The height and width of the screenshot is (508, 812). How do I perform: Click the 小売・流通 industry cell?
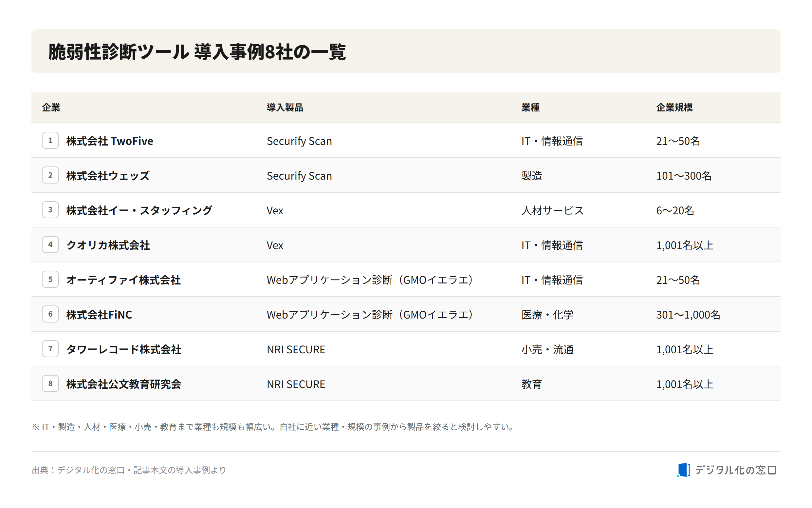[x=547, y=349]
